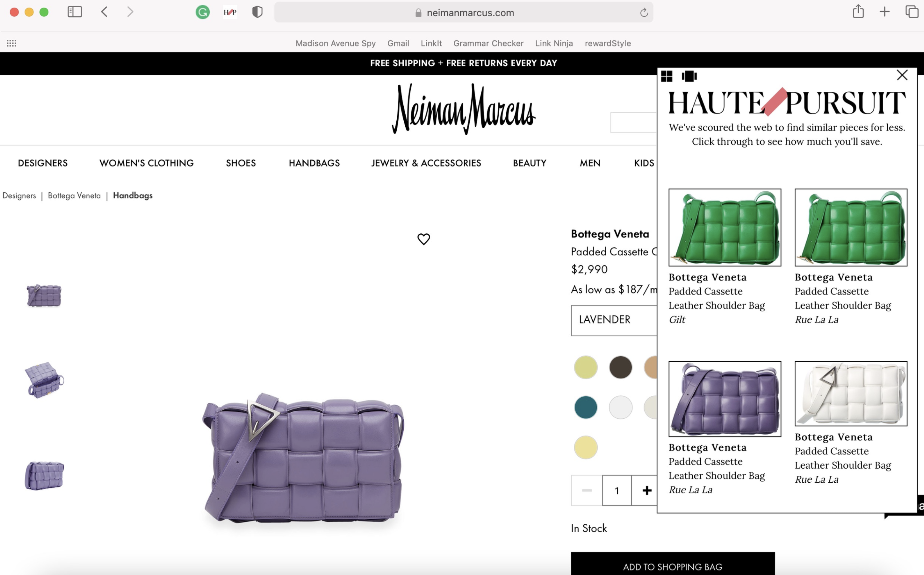Toggle the Safari sidebar icon
This screenshot has width=924, height=575.
[75, 12]
